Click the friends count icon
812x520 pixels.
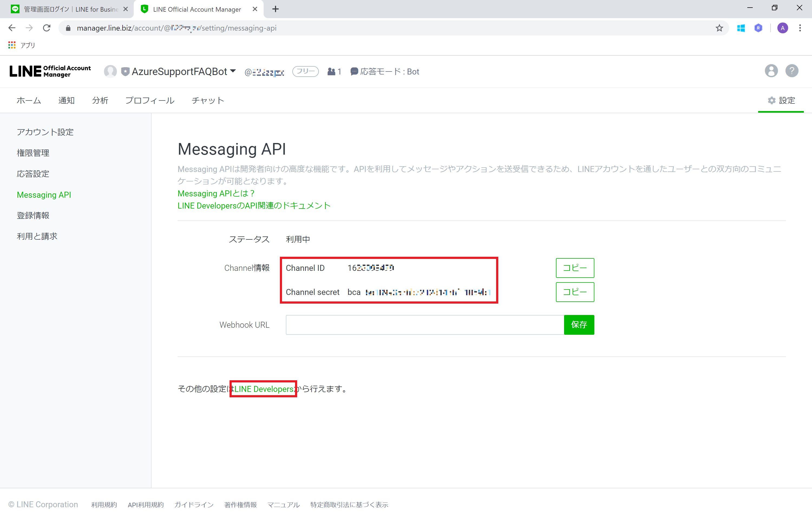(x=331, y=71)
